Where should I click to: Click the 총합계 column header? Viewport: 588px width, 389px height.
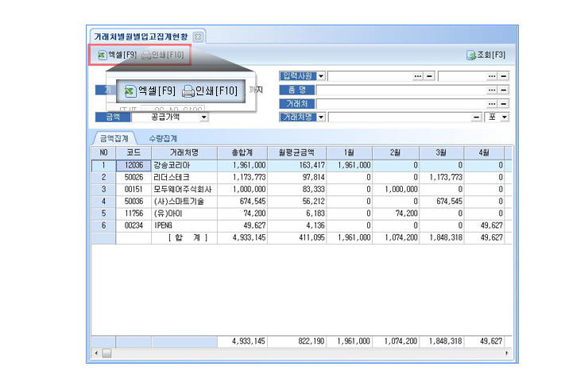(x=242, y=152)
